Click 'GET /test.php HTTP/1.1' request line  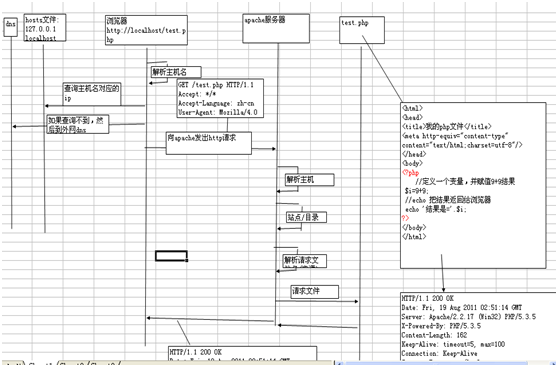216,85
